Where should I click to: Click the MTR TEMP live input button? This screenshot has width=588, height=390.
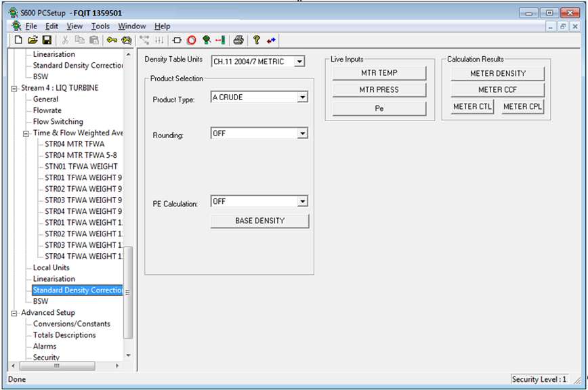(379, 73)
